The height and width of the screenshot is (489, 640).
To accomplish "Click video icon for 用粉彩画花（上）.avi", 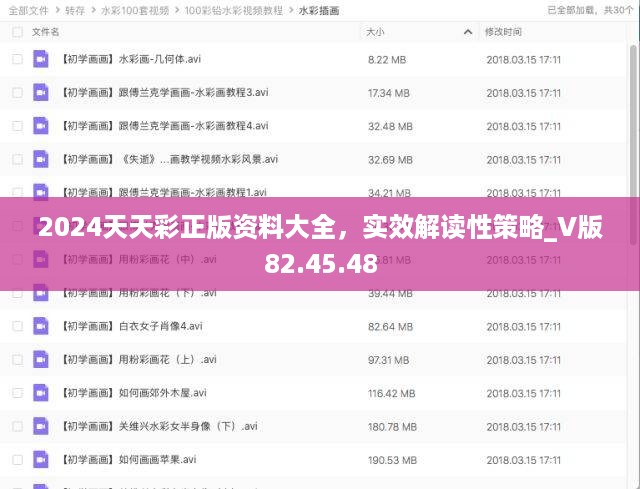I will coord(41,359).
